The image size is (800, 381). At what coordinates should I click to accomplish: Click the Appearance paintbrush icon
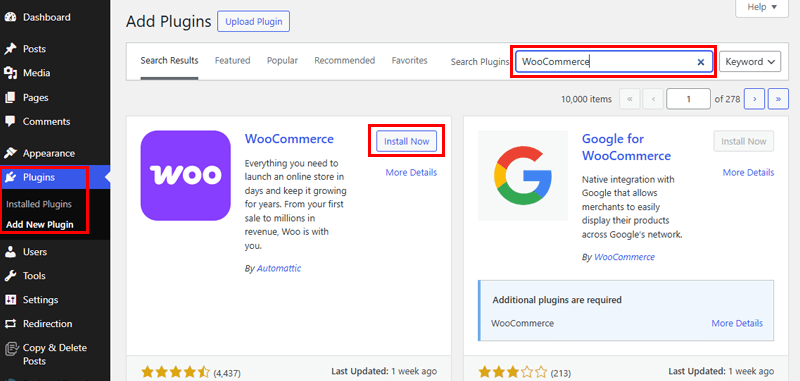point(10,153)
